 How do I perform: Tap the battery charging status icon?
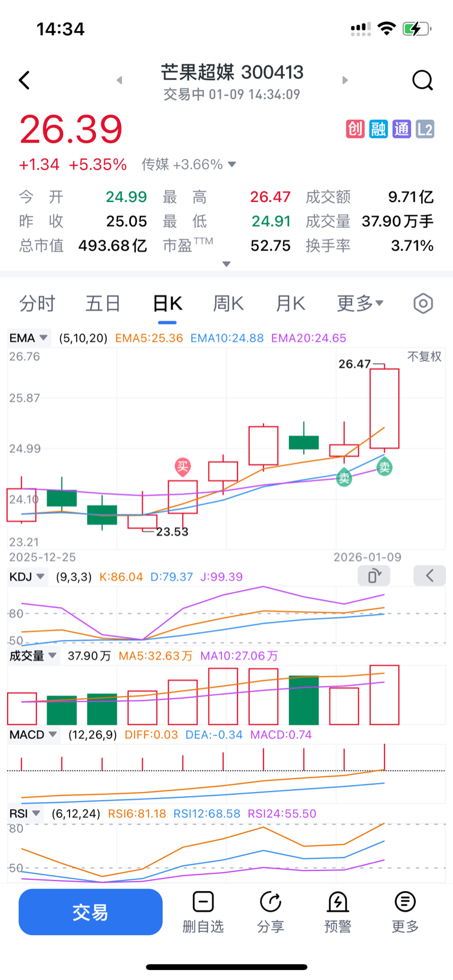click(x=416, y=28)
